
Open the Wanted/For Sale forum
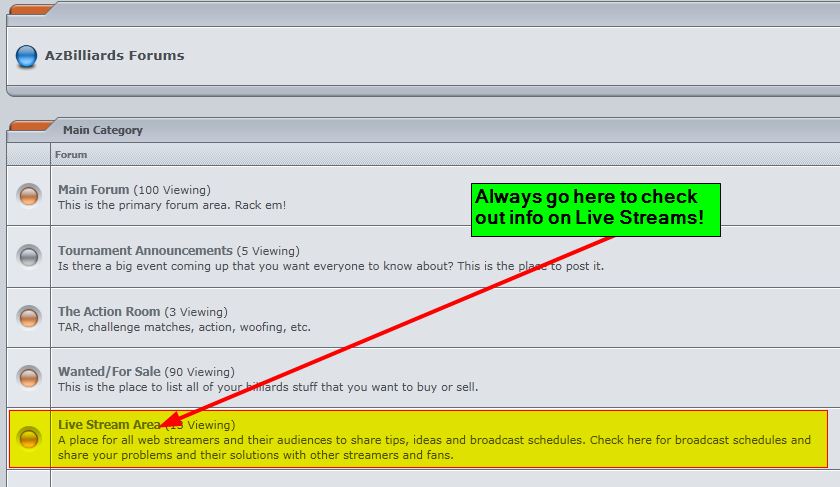pos(115,372)
